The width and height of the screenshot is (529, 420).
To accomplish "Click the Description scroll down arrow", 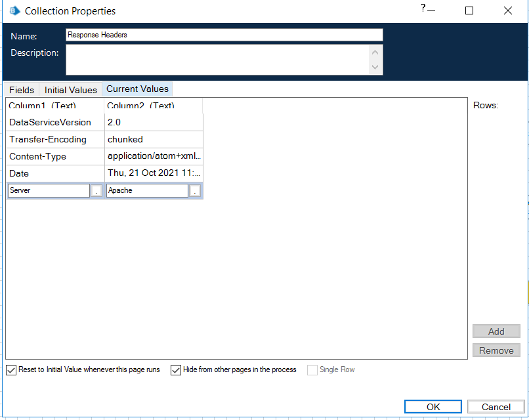I will pyautogui.click(x=375, y=67).
